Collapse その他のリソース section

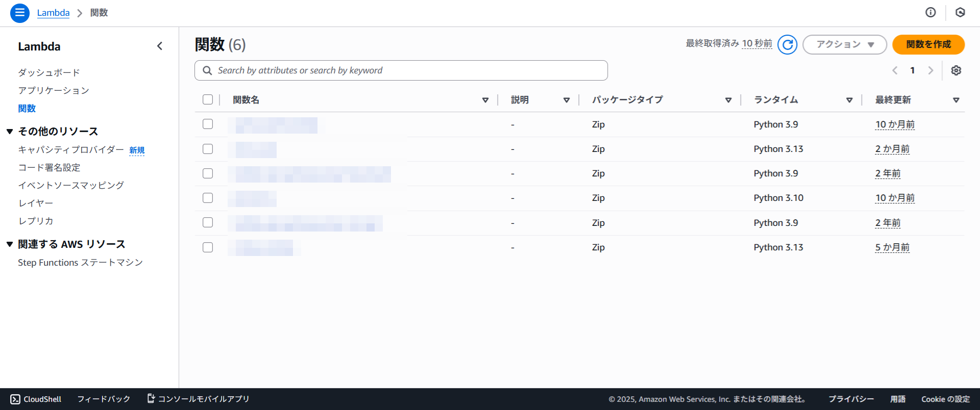click(x=10, y=132)
